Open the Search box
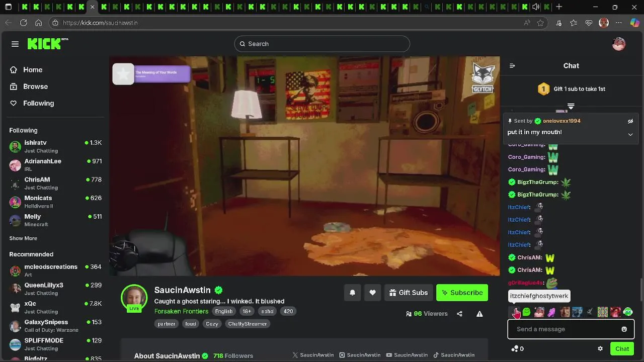Viewport: 644px width, 362px height. pyautogui.click(x=322, y=44)
